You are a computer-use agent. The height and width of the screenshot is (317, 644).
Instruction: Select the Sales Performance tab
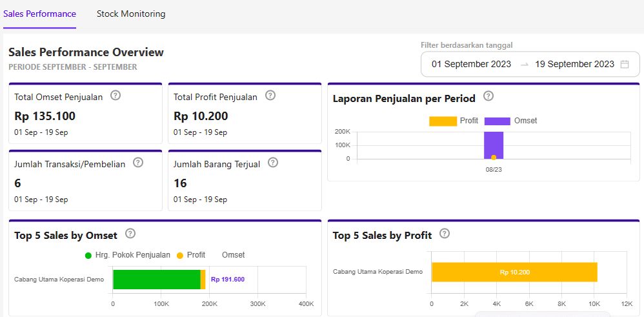click(39, 14)
